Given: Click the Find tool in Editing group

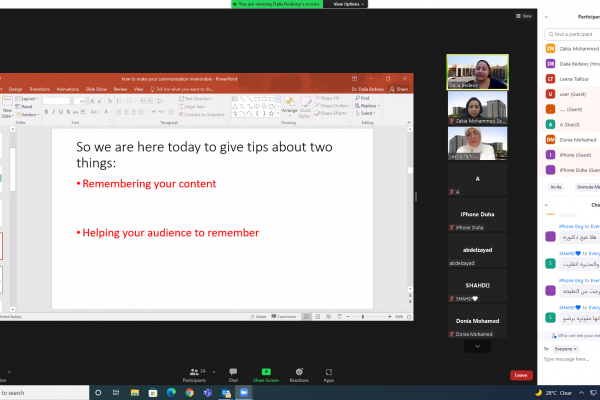Looking at the screenshot, I should [363, 98].
